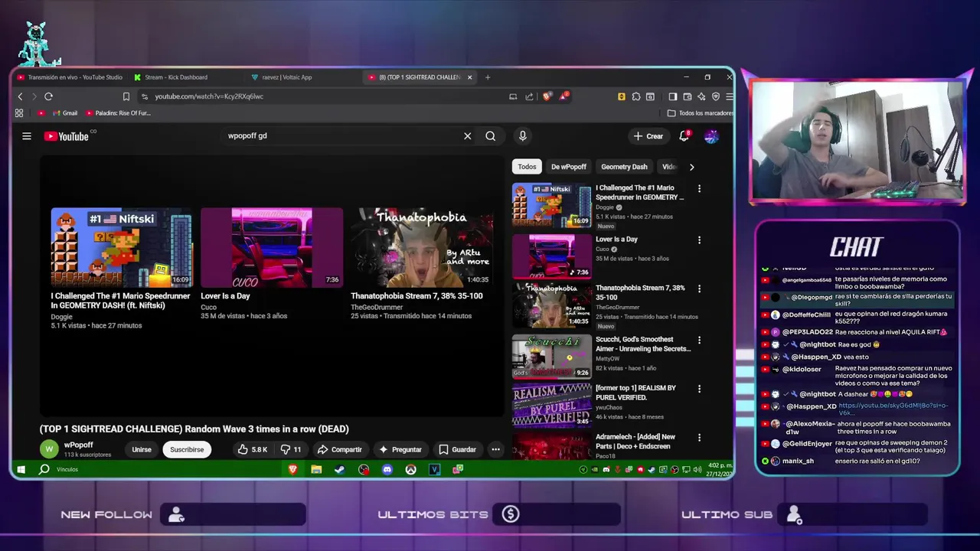The width and height of the screenshot is (980, 551).
Task: Toggle the browser sidebar panel
Action: point(672,96)
